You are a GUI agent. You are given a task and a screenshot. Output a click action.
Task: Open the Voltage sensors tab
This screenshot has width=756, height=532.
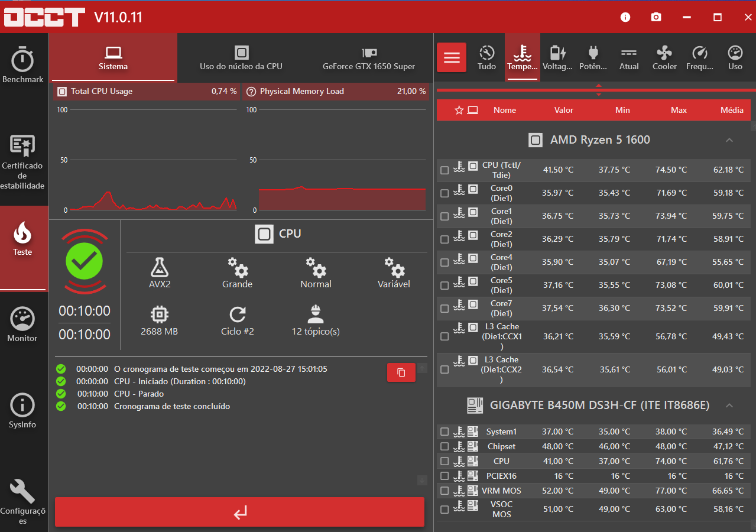pos(558,57)
